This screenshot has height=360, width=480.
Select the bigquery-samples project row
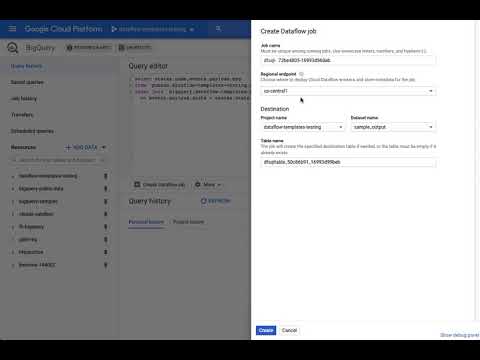(38, 201)
